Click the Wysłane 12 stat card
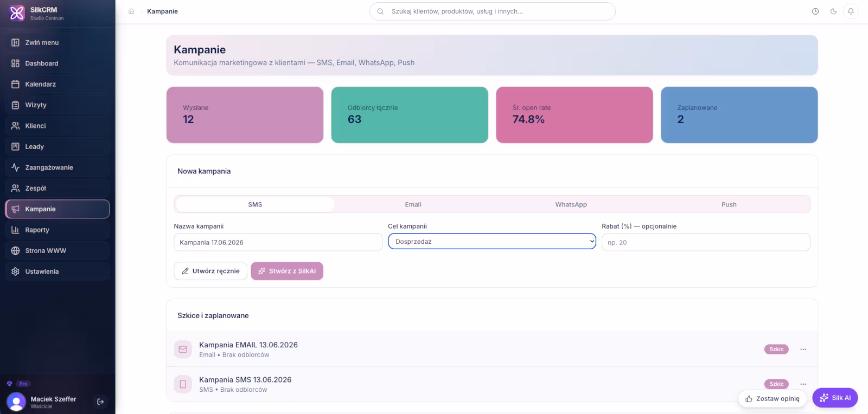 [x=245, y=115]
